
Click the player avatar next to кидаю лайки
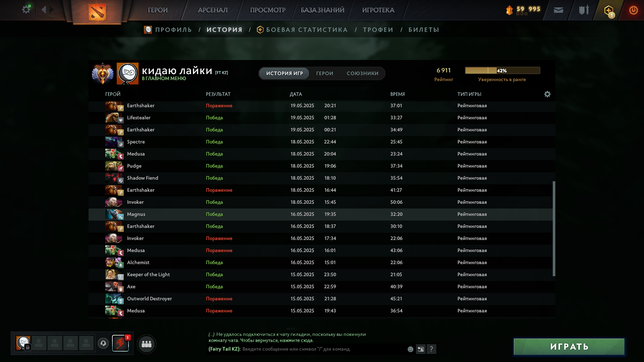coord(127,73)
